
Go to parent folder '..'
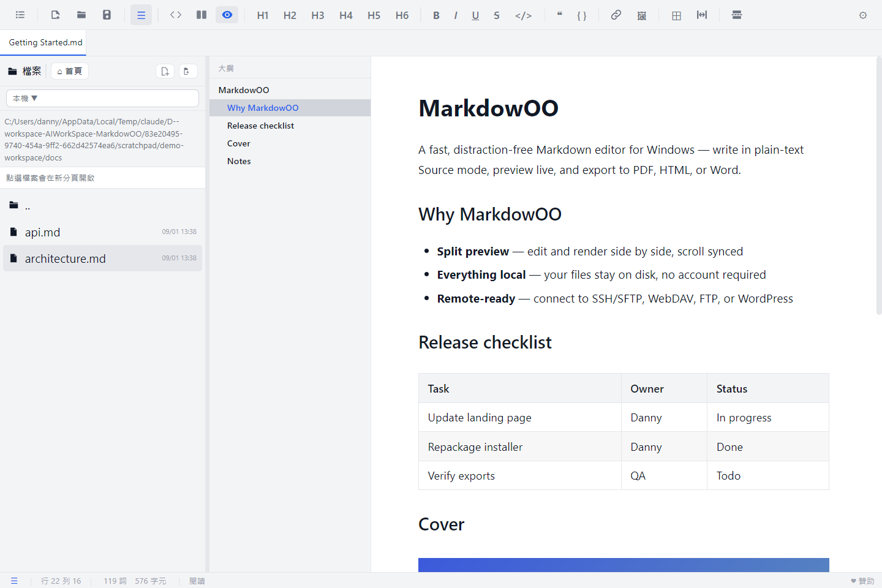click(102, 205)
